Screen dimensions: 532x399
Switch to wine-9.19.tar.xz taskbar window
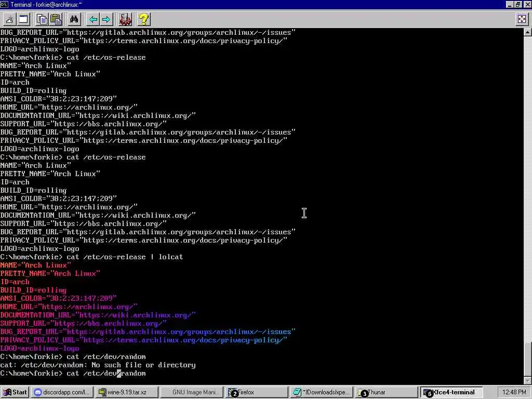point(127,392)
